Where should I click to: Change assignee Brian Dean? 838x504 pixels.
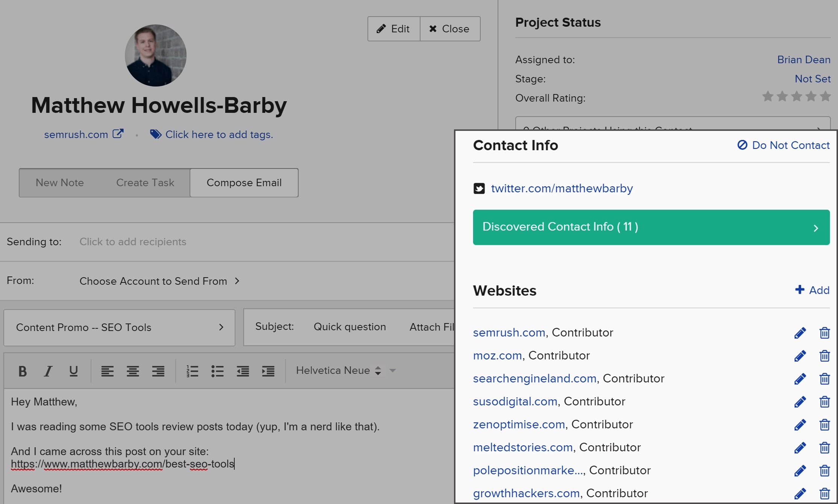(804, 59)
